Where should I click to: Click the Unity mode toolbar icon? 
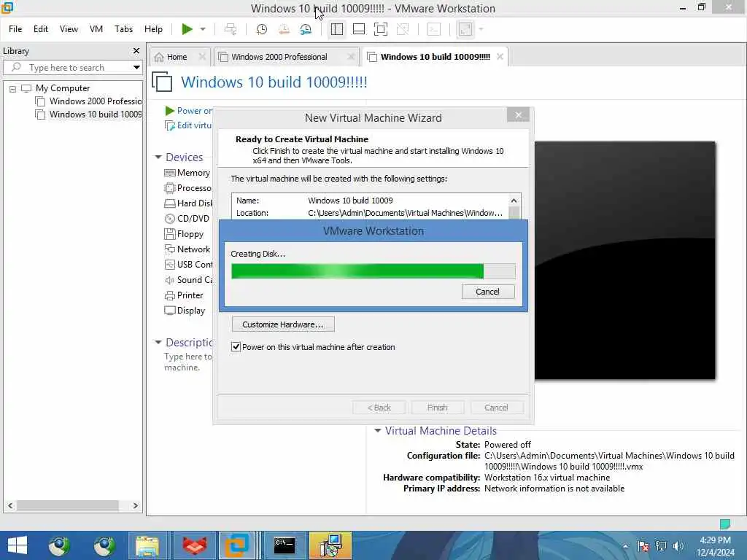pyautogui.click(x=403, y=29)
